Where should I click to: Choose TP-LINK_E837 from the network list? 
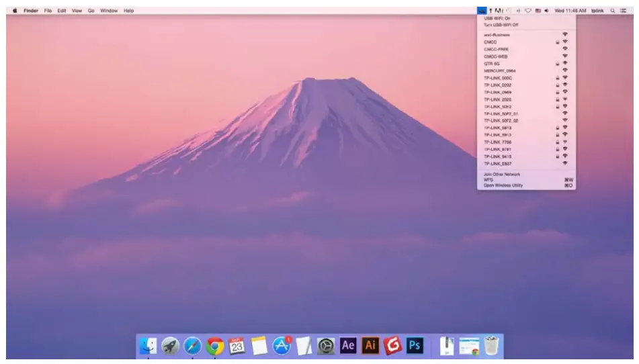[498, 163]
